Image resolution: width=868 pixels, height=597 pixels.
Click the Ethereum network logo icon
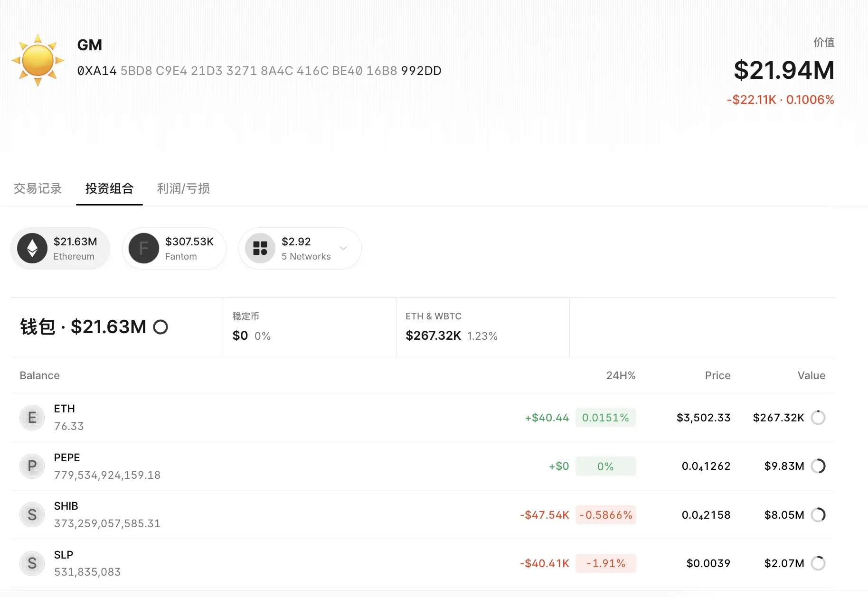(32, 248)
